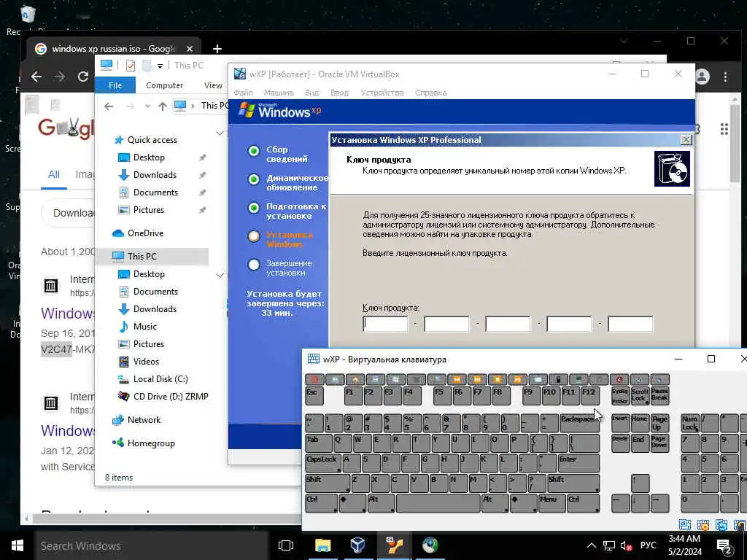Collapse the This PC tree chevron
The height and width of the screenshot is (560, 747).
(220, 275)
